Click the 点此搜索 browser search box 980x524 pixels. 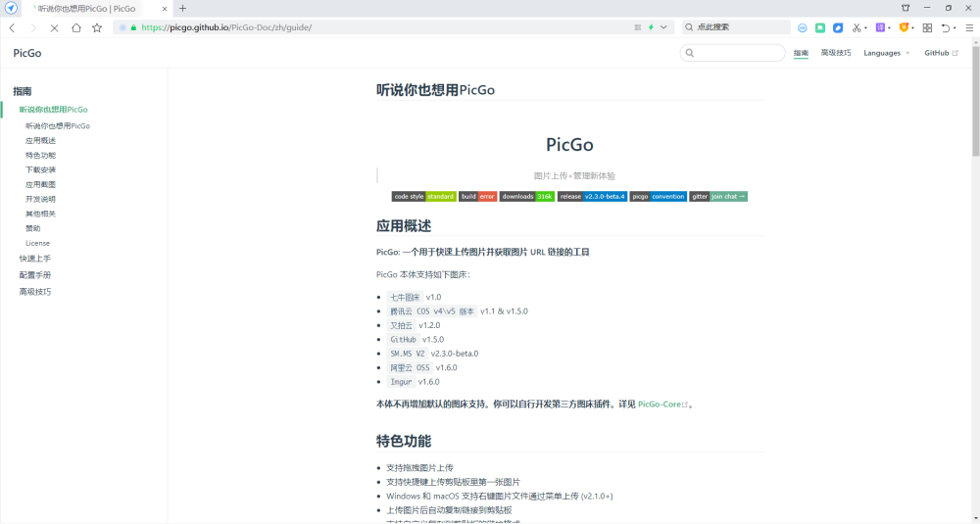(736, 27)
